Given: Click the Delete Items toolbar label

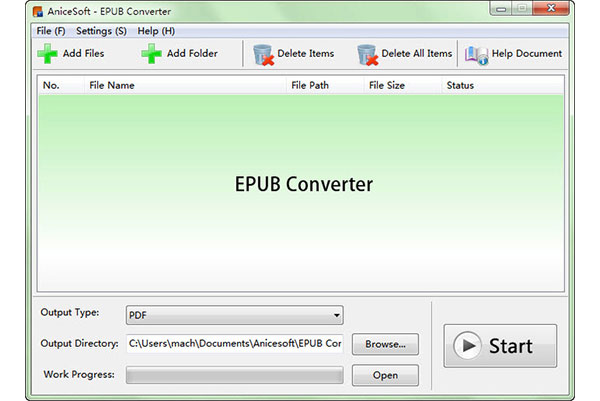Looking at the screenshot, I should coord(306,53).
